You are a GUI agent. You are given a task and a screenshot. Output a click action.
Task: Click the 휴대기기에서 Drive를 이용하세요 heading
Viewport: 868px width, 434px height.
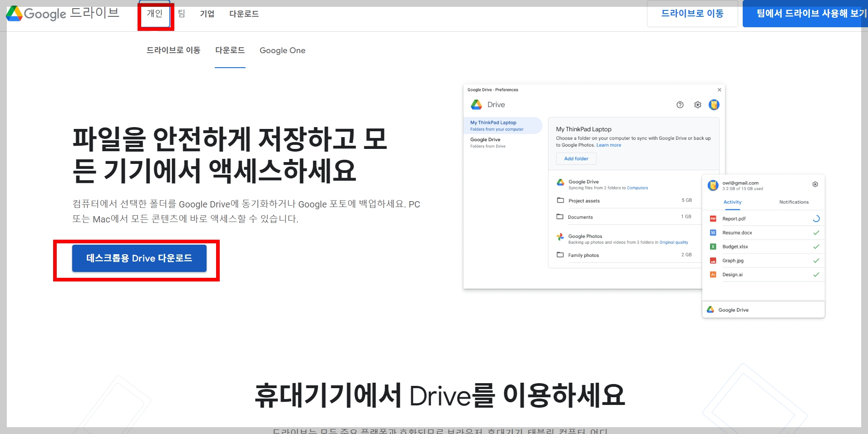click(439, 395)
